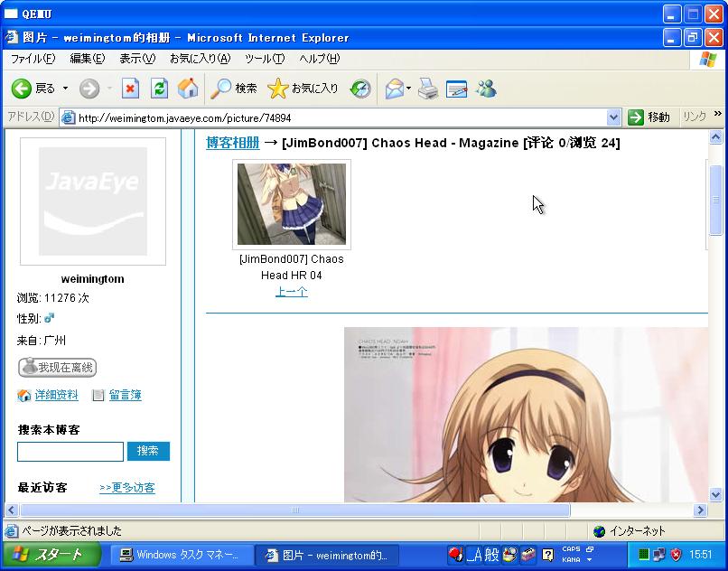The height and width of the screenshot is (571, 728).
Task: Click the Forward arrow button
Action: coord(89,89)
